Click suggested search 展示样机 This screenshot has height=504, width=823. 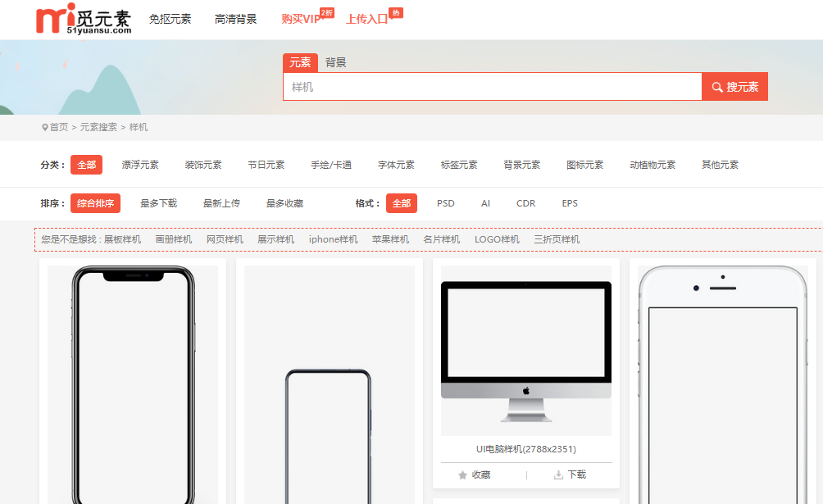[x=276, y=239]
